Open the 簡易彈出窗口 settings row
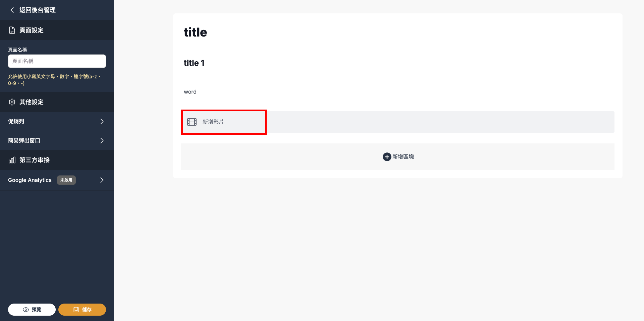This screenshot has height=321, width=644. (x=50, y=141)
